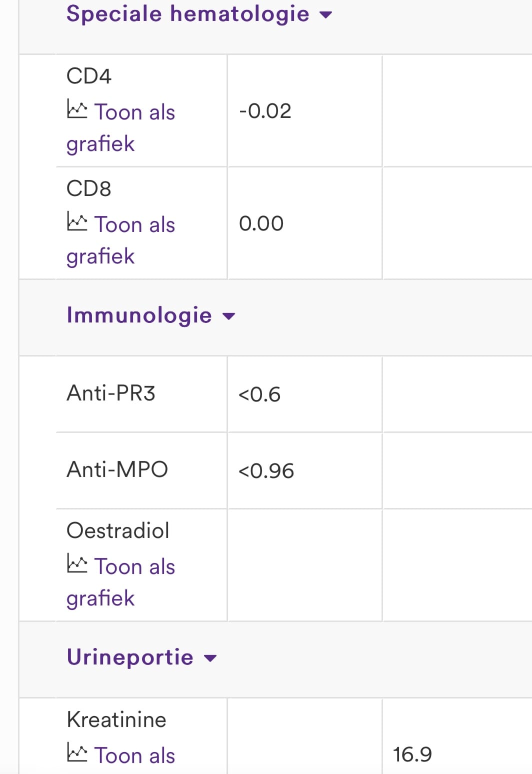The image size is (532, 774).
Task: Show Oestradiol 'Toon als grafiek' text link
Action: coord(120,582)
